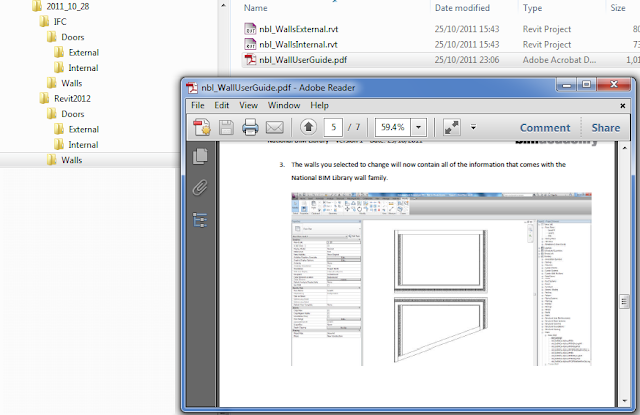The image size is (640, 415).
Task: Select Internal folder under Revit2012 Doors
Action: coord(76,144)
